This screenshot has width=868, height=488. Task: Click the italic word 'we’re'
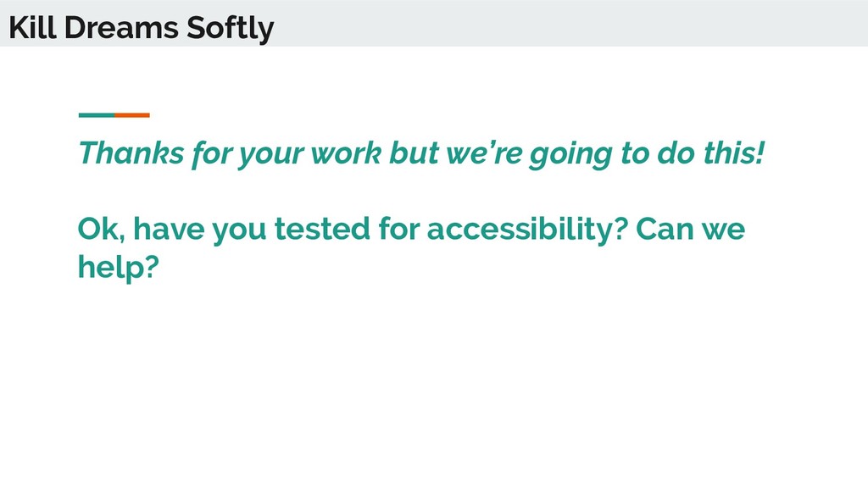(484, 152)
